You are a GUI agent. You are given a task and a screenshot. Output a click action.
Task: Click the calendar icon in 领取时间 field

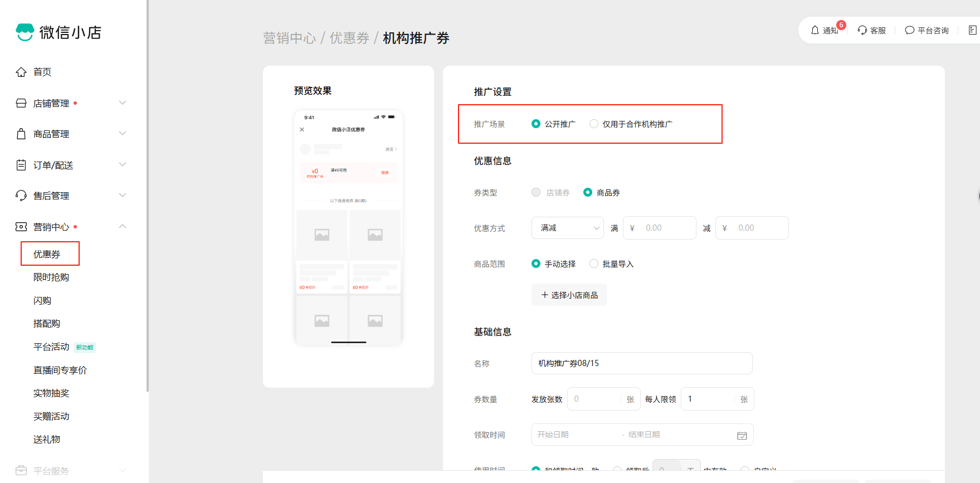(x=742, y=435)
